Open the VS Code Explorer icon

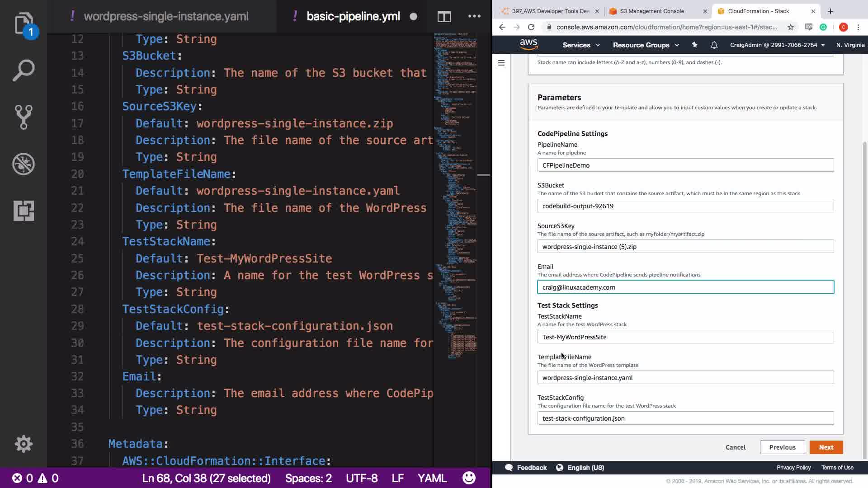[24, 23]
